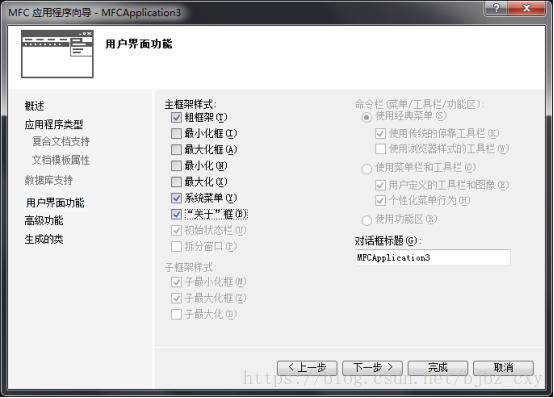
Task: Enable the 最大化框 checkbox
Action: [176, 150]
